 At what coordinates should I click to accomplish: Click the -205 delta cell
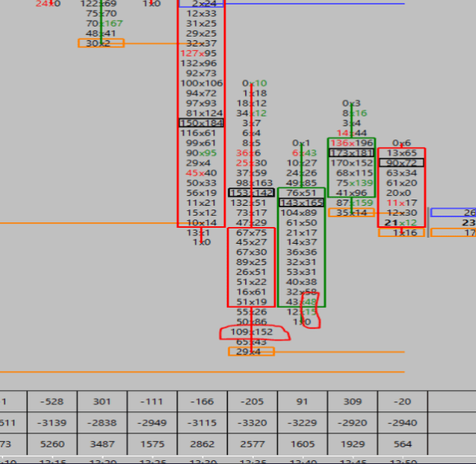pyautogui.click(x=252, y=402)
